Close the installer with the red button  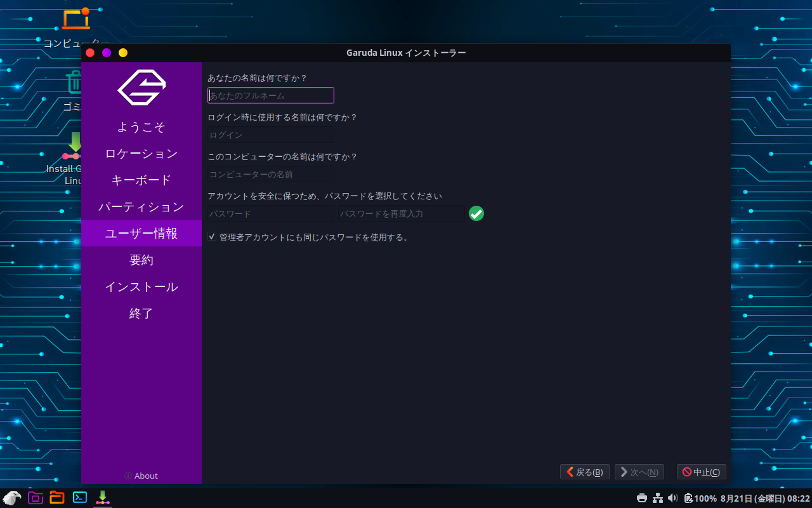pos(90,53)
